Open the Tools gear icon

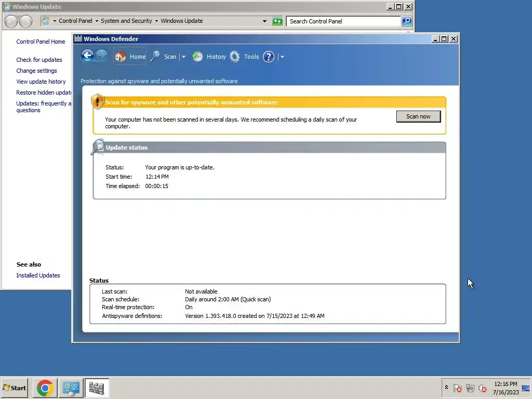coord(234,56)
